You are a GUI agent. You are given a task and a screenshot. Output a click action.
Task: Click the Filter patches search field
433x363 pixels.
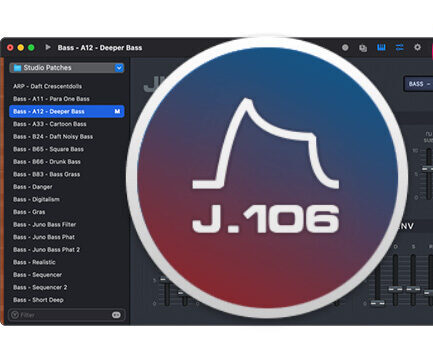click(67, 315)
